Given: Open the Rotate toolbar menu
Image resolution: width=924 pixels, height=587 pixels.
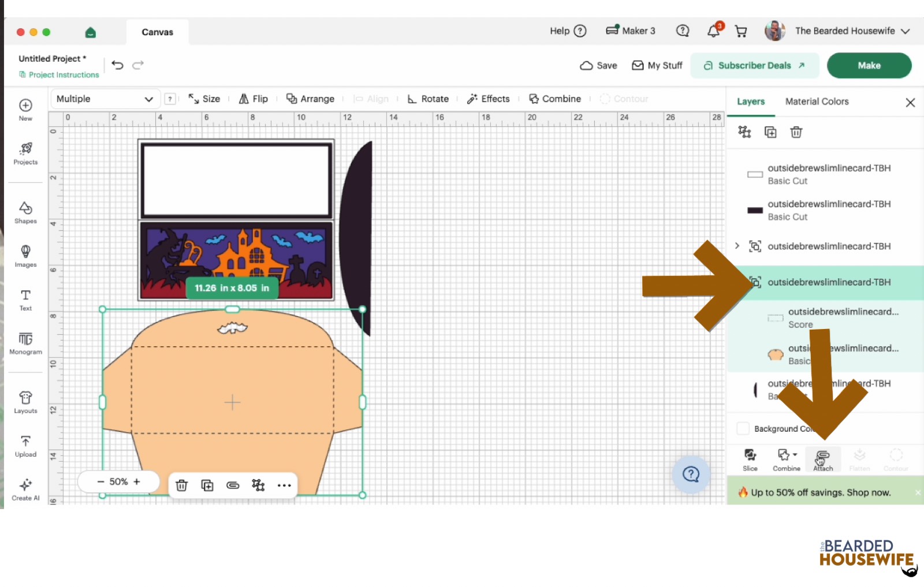Looking at the screenshot, I should (x=428, y=99).
